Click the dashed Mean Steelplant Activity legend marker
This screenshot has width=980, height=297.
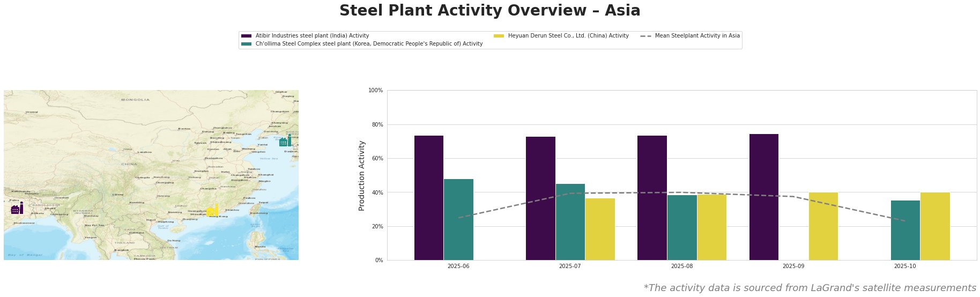tap(645, 36)
